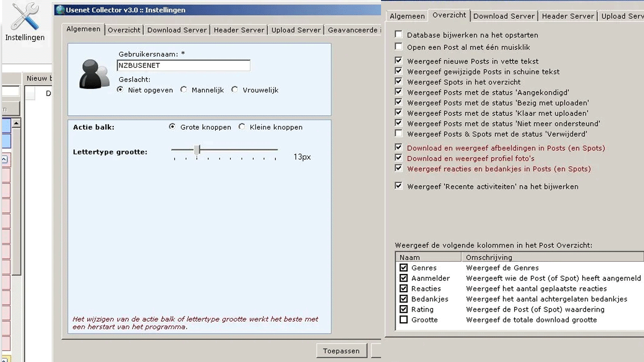Select the Kleine knoppen radio option
644x362 pixels.
[x=242, y=127]
